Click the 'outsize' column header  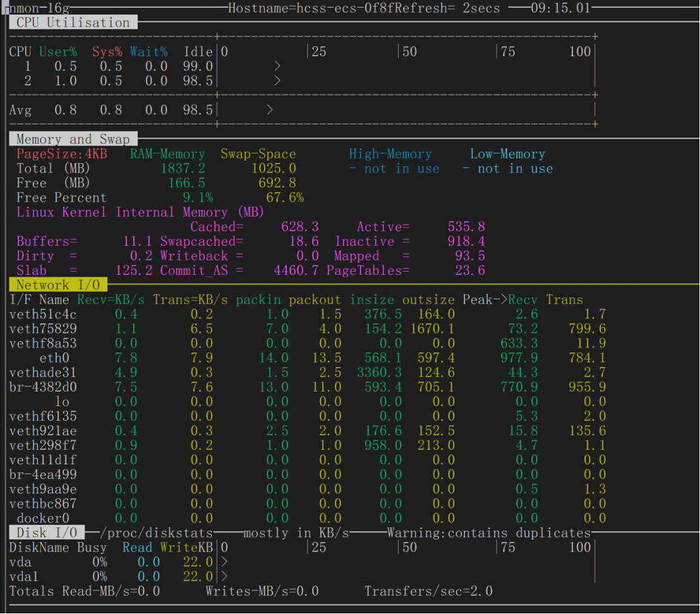pos(428,299)
